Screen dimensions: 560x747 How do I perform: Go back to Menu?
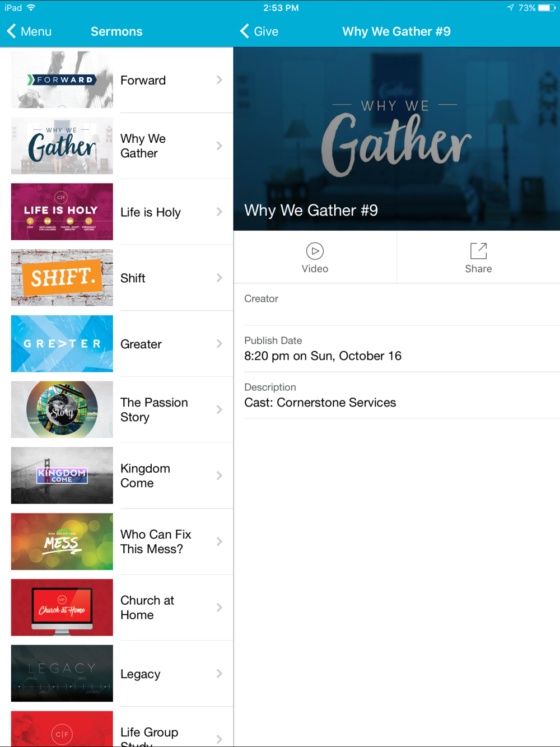pyautogui.click(x=29, y=31)
